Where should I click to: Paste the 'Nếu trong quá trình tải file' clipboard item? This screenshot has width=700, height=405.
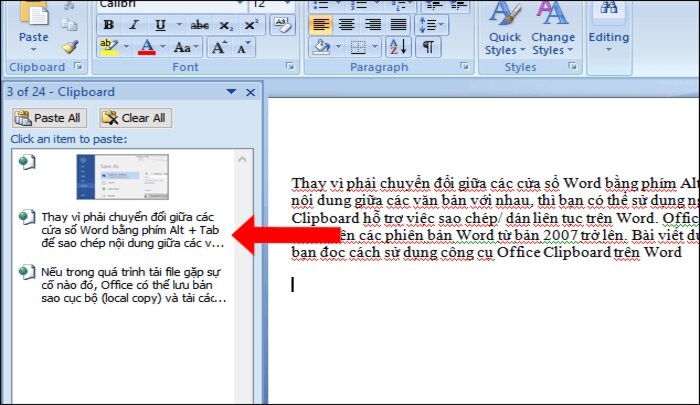click(x=123, y=285)
